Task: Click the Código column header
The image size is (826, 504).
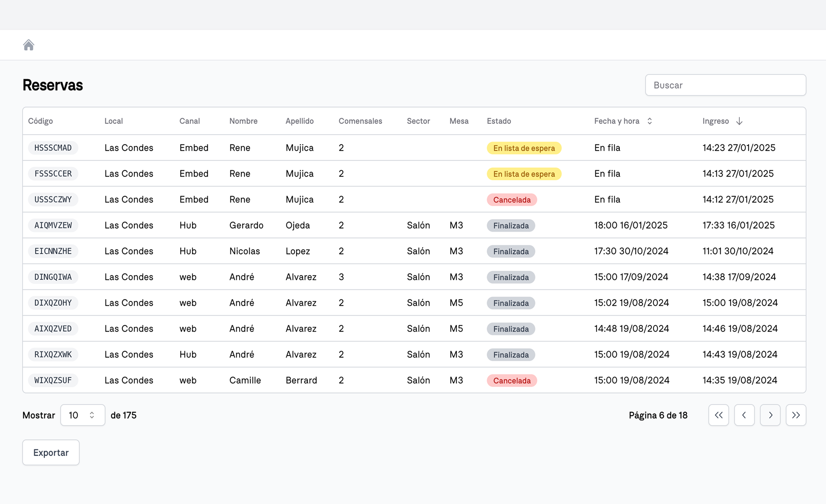Action: pyautogui.click(x=40, y=121)
